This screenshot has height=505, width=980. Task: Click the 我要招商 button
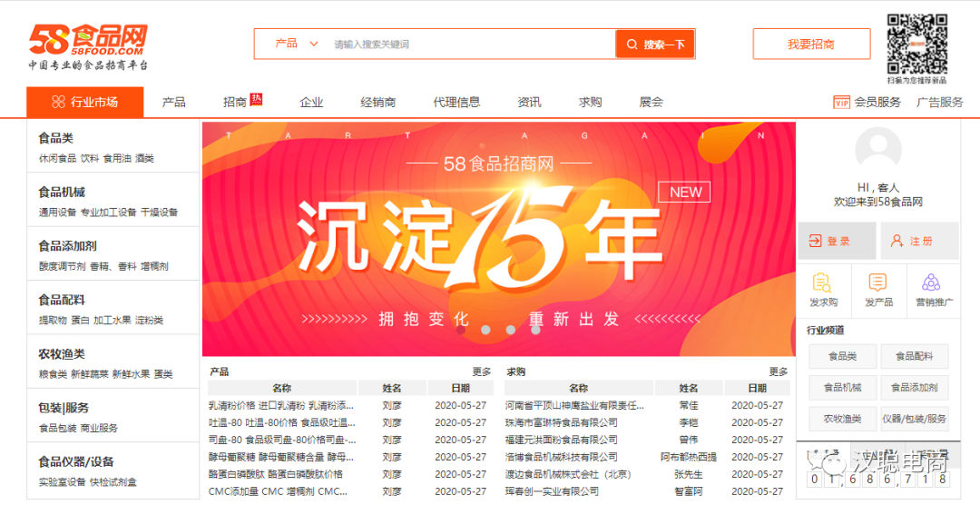811,45
